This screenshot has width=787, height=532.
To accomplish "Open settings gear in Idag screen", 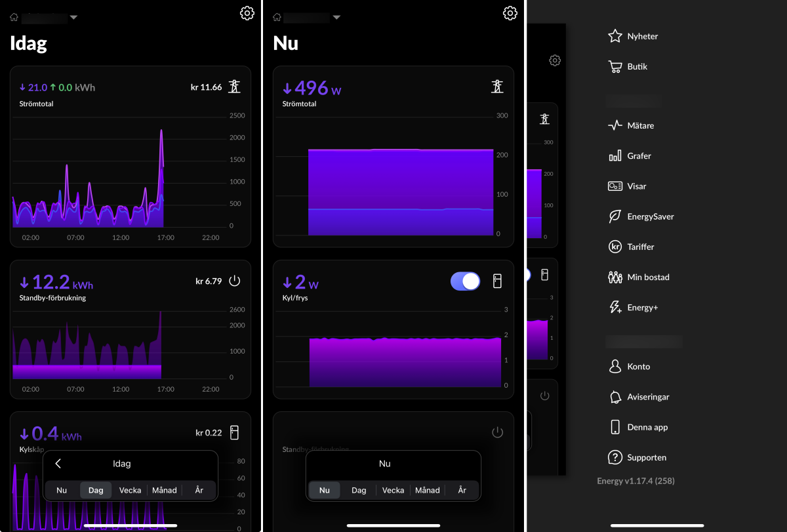I will click(x=247, y=13).
